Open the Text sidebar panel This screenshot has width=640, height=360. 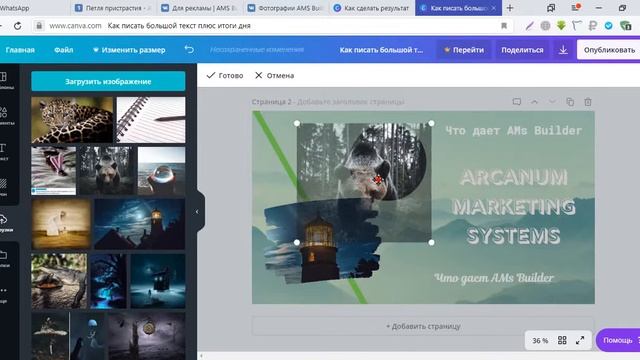pos(4,151)
